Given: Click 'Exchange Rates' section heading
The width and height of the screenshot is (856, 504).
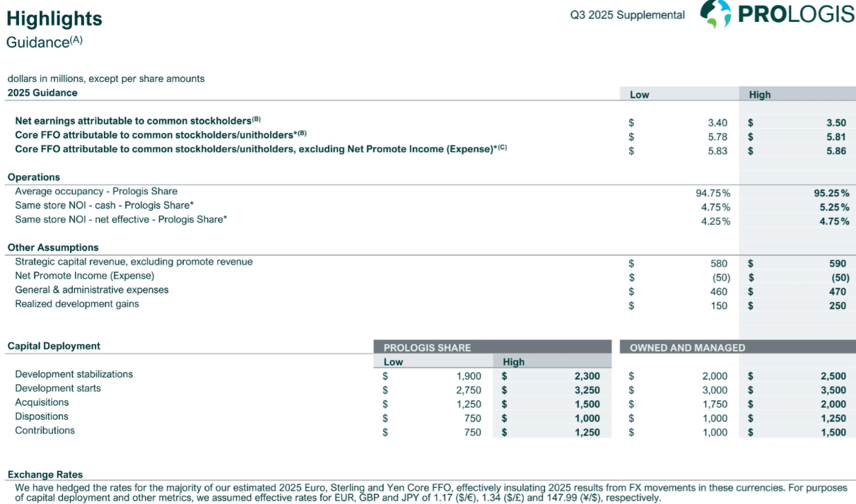Looking at the screenshot, I should (x=45, y=474).
